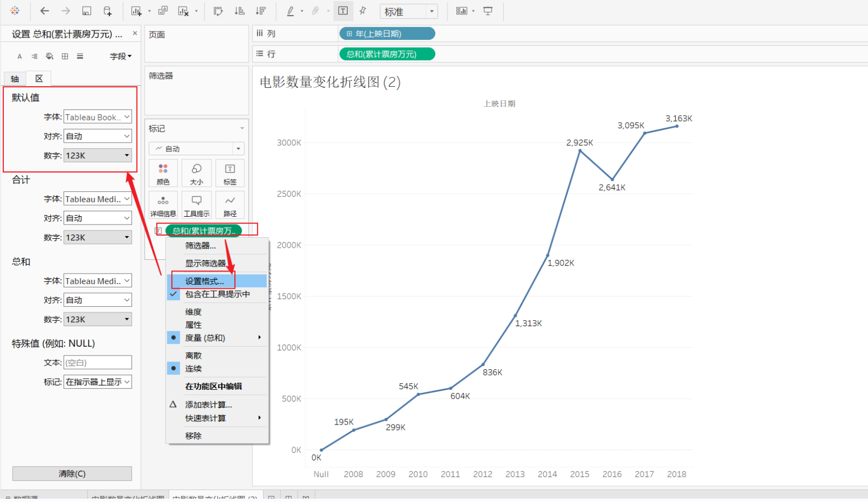Open 总和 数字 123K dropdown
The height and width of the screenshot is (502, 868).
point(98,320)
